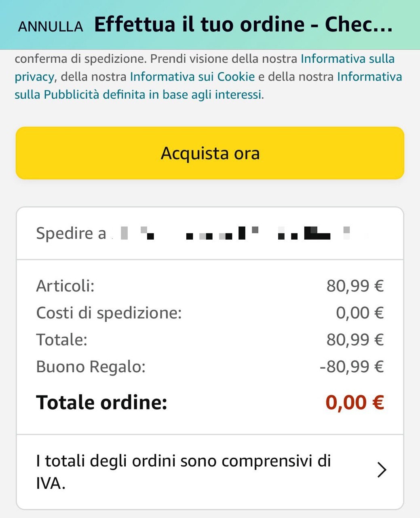Select the Articoli label
The width and height of the screenshot is (420, 518).
65,286
